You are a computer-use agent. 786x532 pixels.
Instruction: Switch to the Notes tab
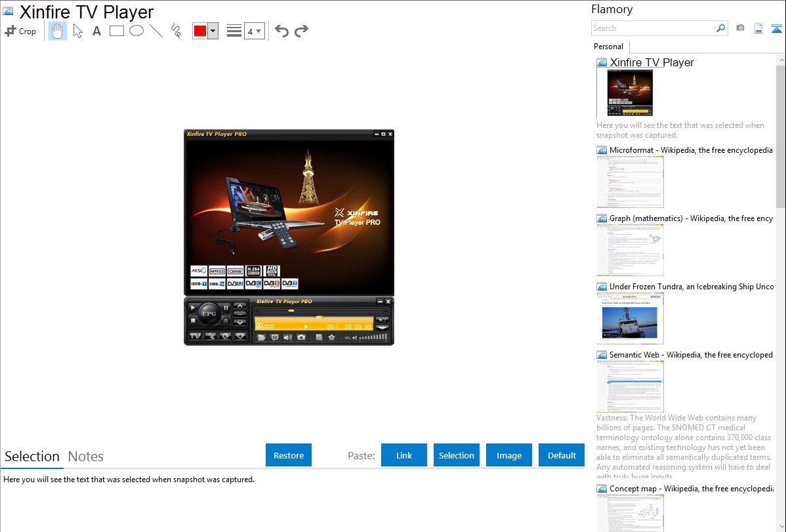[x=86, y=457]
